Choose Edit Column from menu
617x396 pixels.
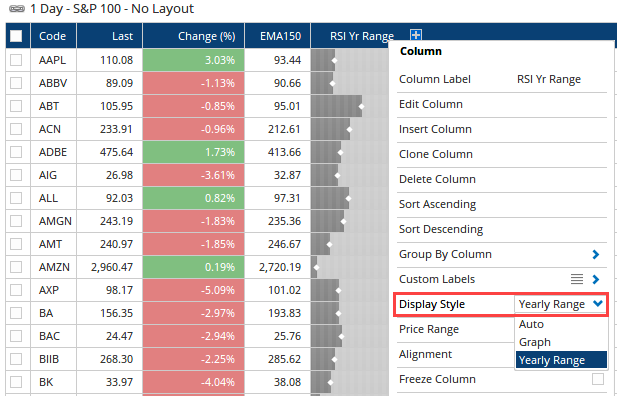click(x=430, y=104)
